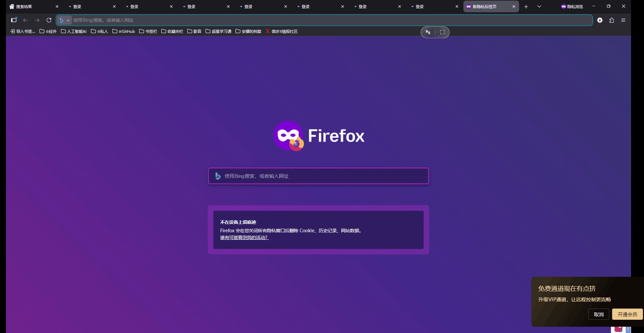Open the 超星学习通 bookmarks folder
This screenshot has height=333, width=644.
coord(218,31)
